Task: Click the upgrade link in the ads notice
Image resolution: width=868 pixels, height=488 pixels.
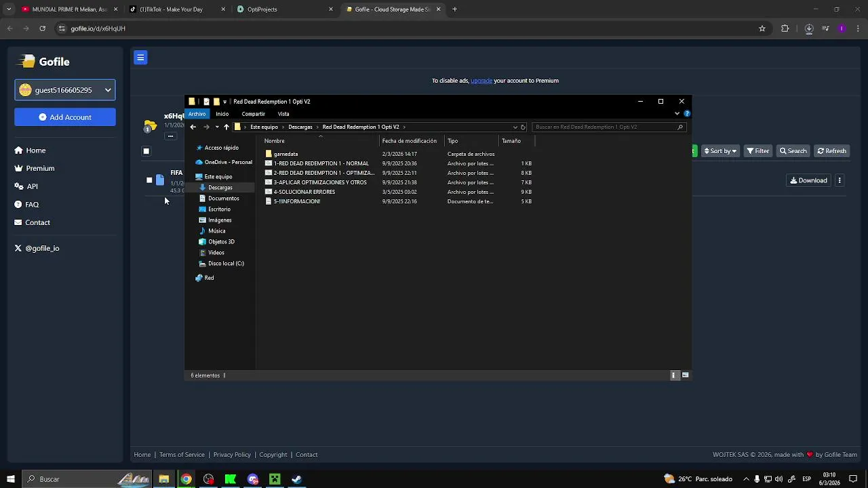Action: coord(481,81)
